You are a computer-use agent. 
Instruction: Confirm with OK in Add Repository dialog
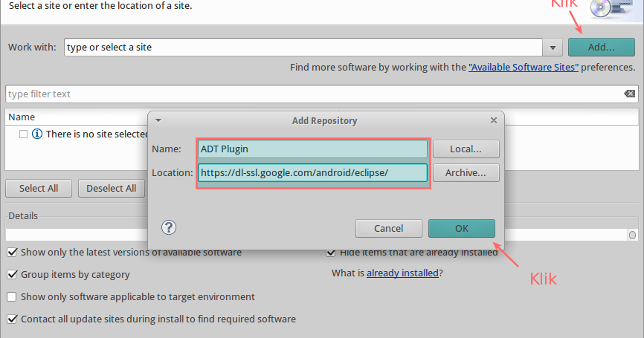(x=462, y=229)
